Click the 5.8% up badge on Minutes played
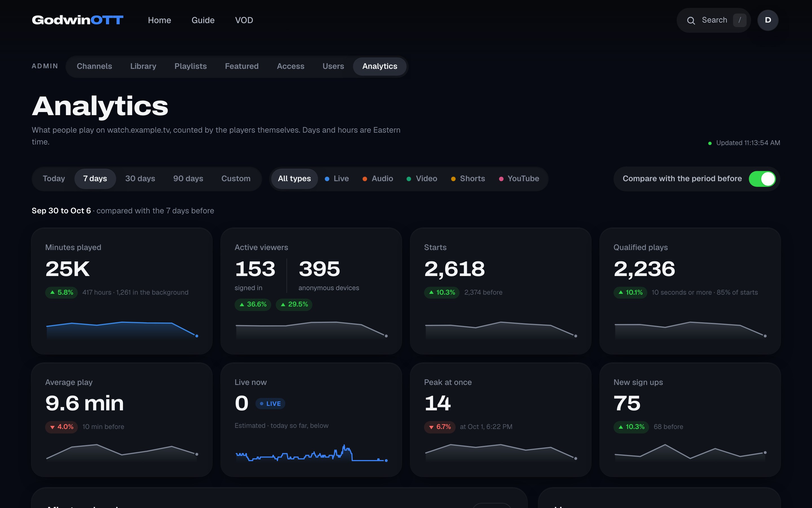This screenshot has width=812, height=508. click(x=61, y=292)
